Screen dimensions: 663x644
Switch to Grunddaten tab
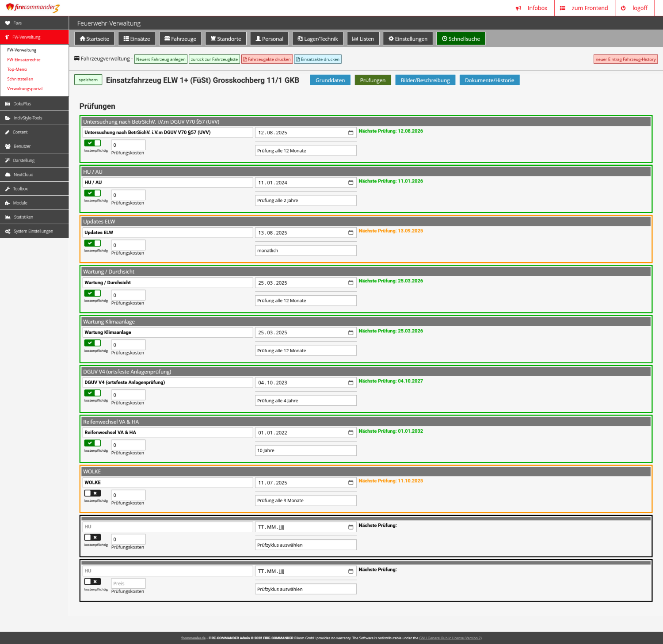click(330, 80)
